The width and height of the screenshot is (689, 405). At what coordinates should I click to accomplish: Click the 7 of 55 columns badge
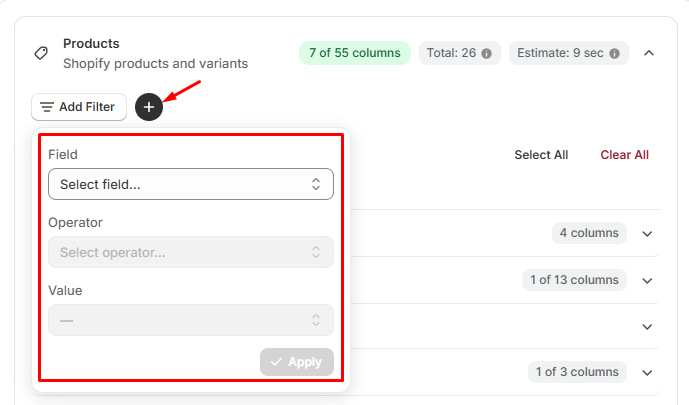(355, 53)
